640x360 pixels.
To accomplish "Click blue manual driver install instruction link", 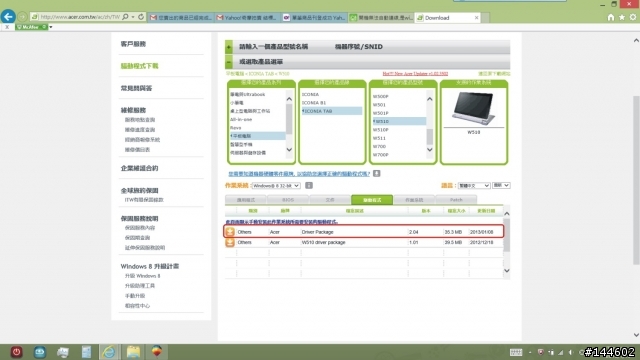I will click(282, 222).
